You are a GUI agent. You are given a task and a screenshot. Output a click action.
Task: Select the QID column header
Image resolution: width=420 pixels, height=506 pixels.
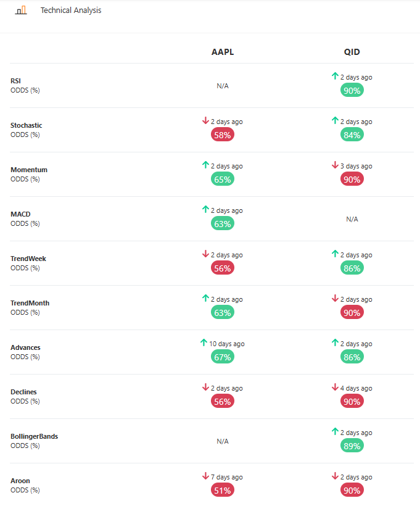click(x=352, y=52)
